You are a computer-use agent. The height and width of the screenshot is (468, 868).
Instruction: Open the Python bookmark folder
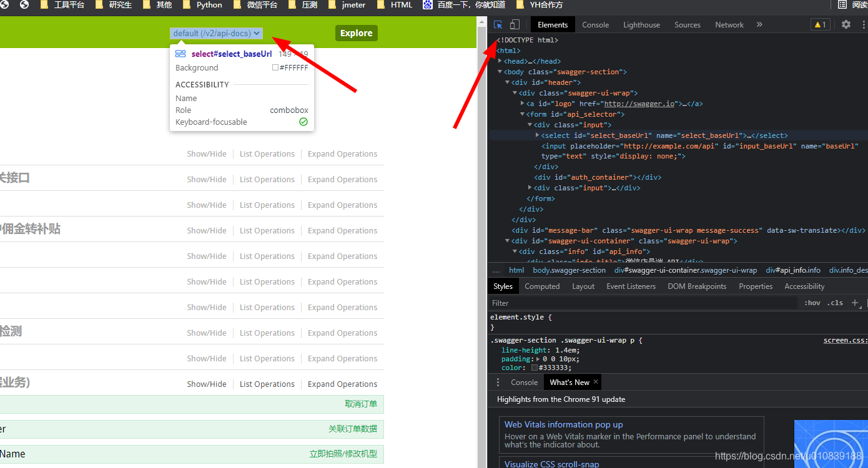(x=202, y=5)
